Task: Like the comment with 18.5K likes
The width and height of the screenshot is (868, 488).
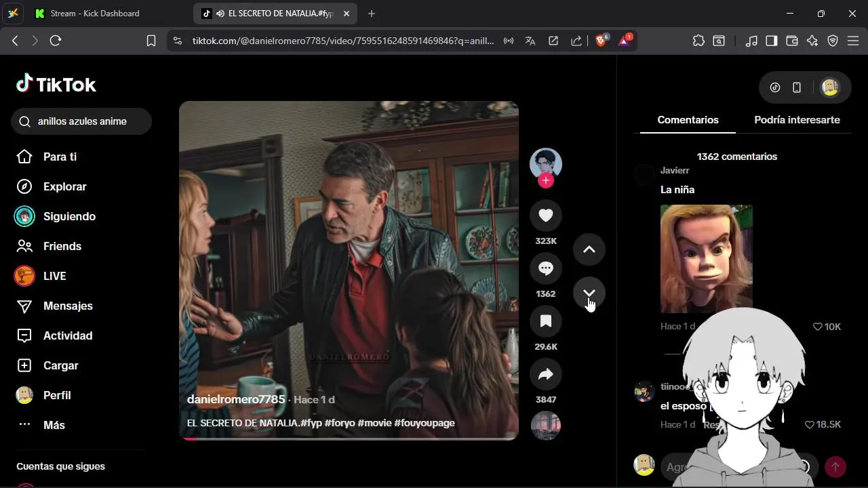Action: [x=809, y=424]
